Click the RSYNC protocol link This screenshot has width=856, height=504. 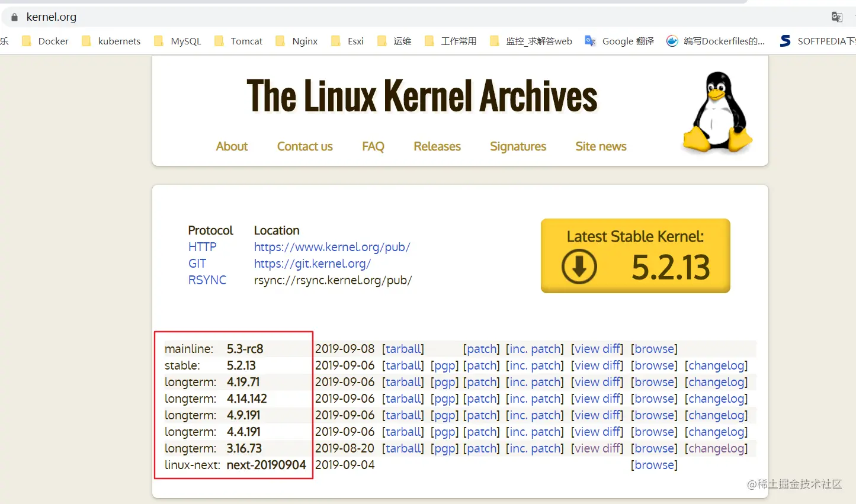tap(207, 280)
